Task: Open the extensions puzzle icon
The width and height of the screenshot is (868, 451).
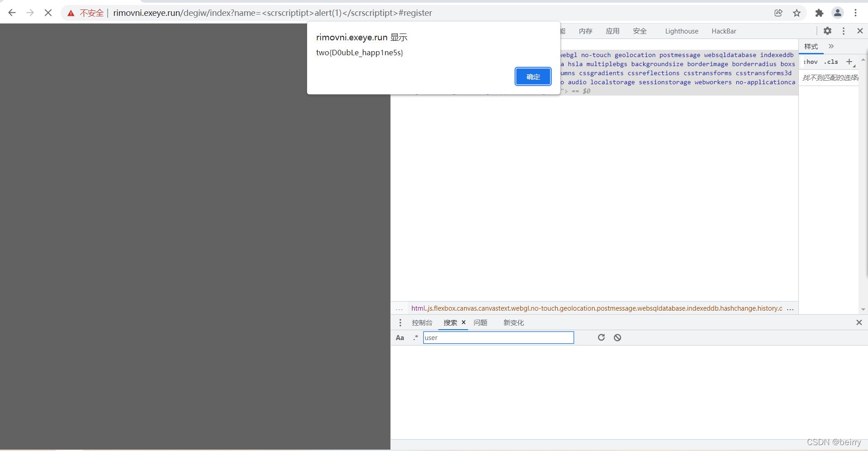Action: 819,13
